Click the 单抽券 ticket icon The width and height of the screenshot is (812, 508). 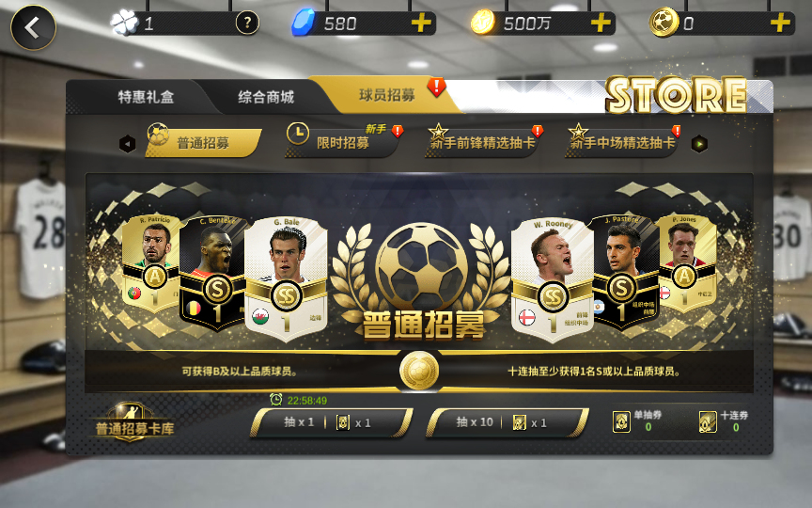click(x=621, y=422)
